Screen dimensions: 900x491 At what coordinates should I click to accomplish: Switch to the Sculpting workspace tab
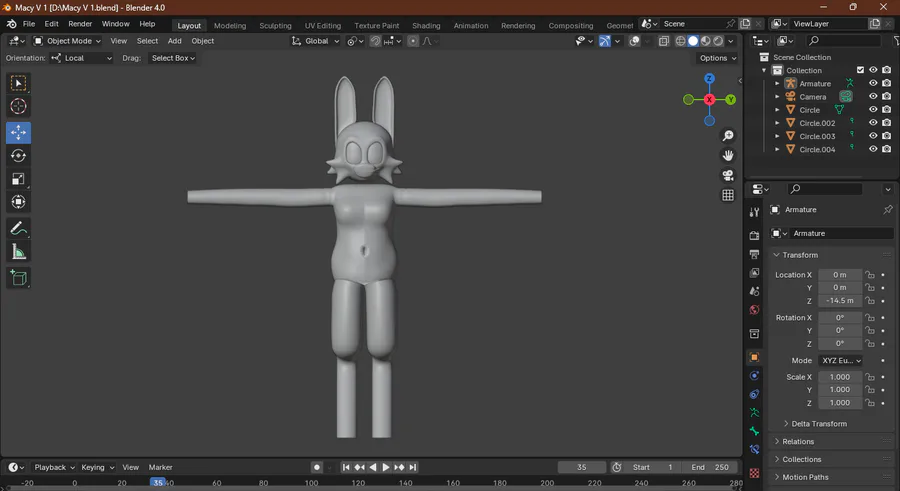275,25
